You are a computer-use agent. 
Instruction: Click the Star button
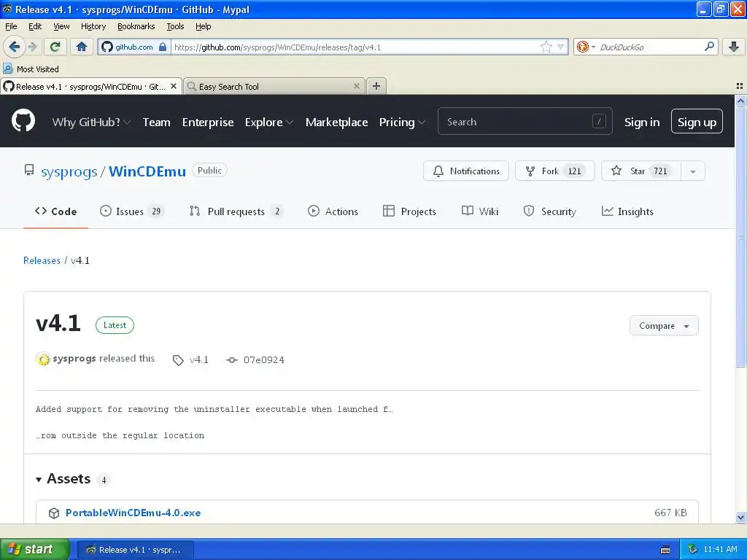click(x=641, y=171)
